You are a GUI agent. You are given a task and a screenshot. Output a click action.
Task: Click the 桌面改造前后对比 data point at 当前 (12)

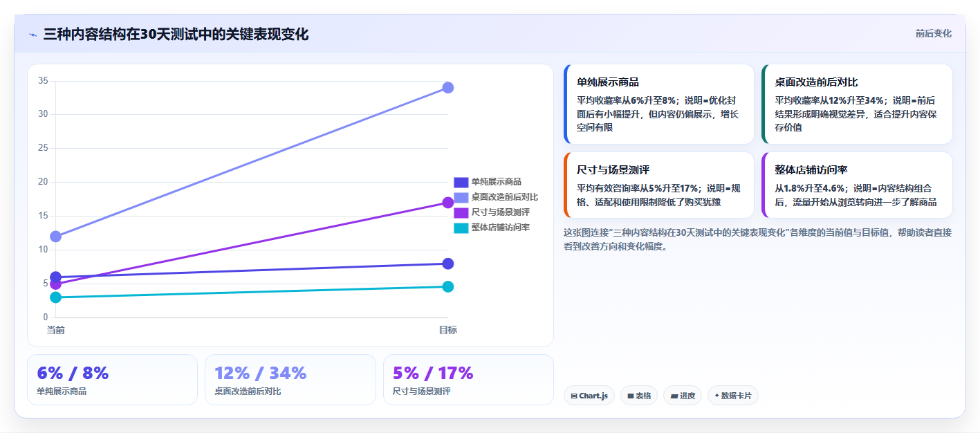click(x=56, y=237)
